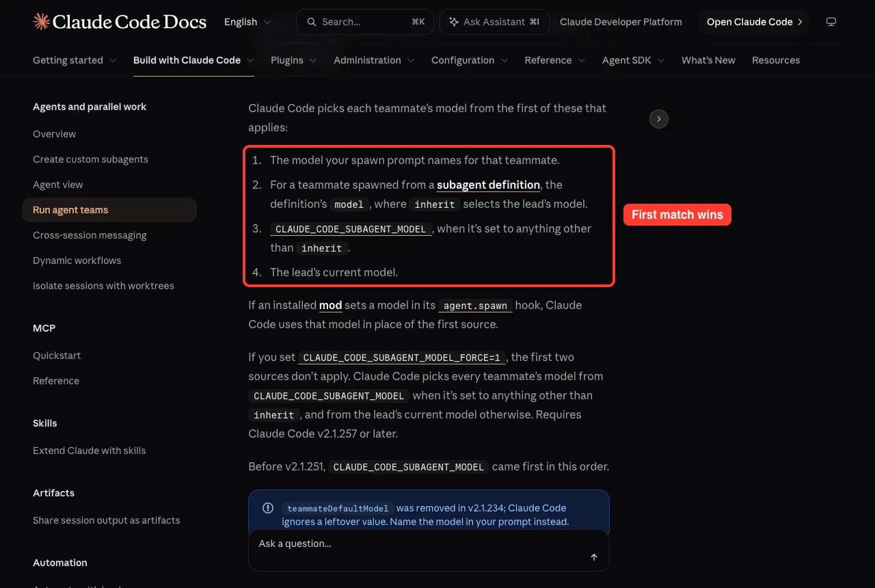Open Isolate sessions with worktrees page

click(103, 286)
